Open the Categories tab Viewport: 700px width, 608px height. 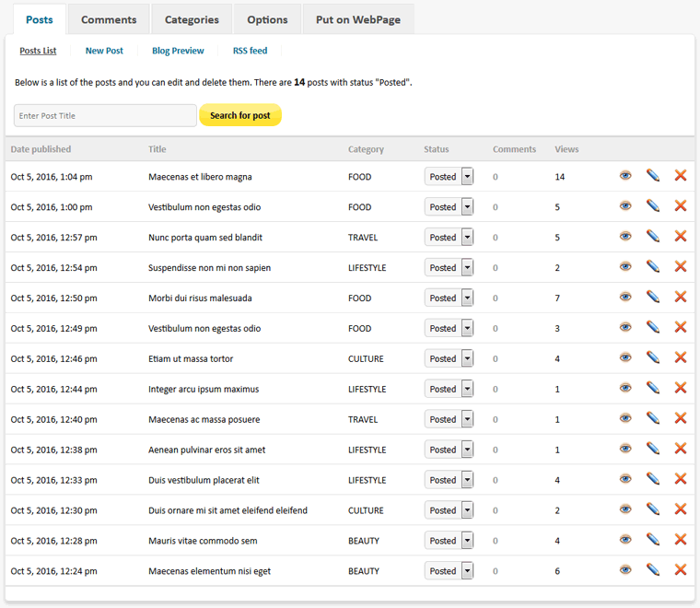(192, 19)
